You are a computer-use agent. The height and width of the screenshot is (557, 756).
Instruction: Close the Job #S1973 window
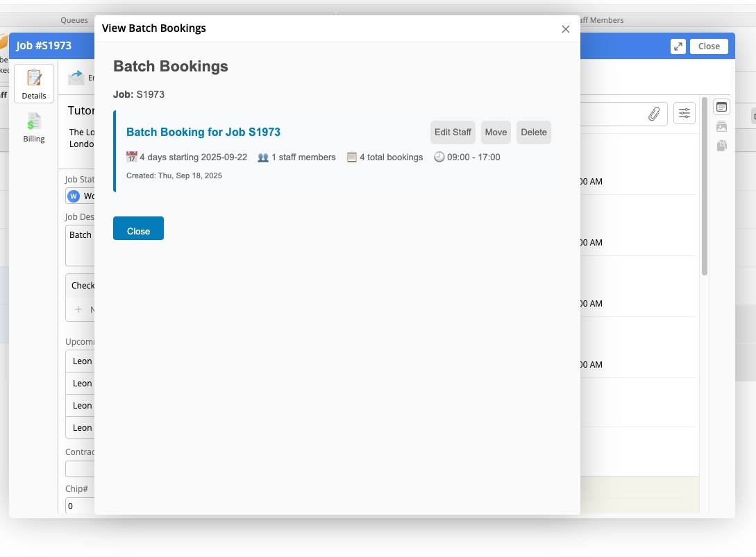709,46
